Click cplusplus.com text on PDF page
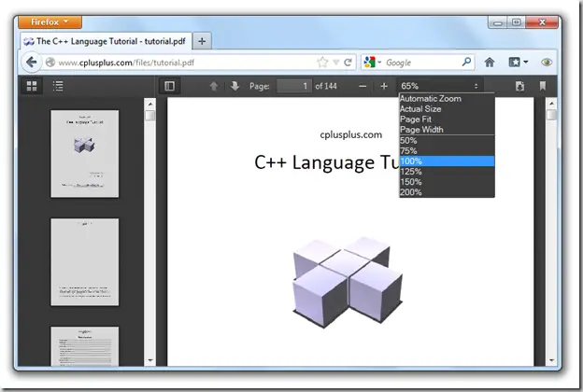 point(351,135)
